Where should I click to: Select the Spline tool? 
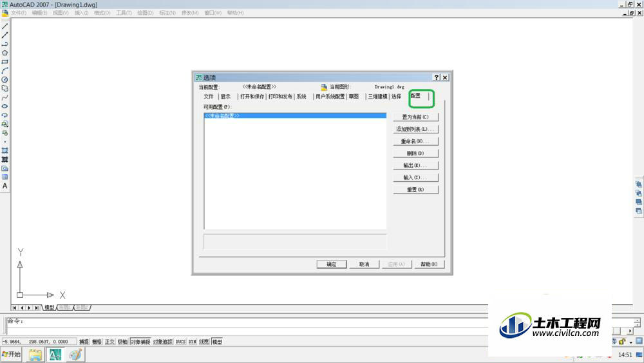click(5, 97)
